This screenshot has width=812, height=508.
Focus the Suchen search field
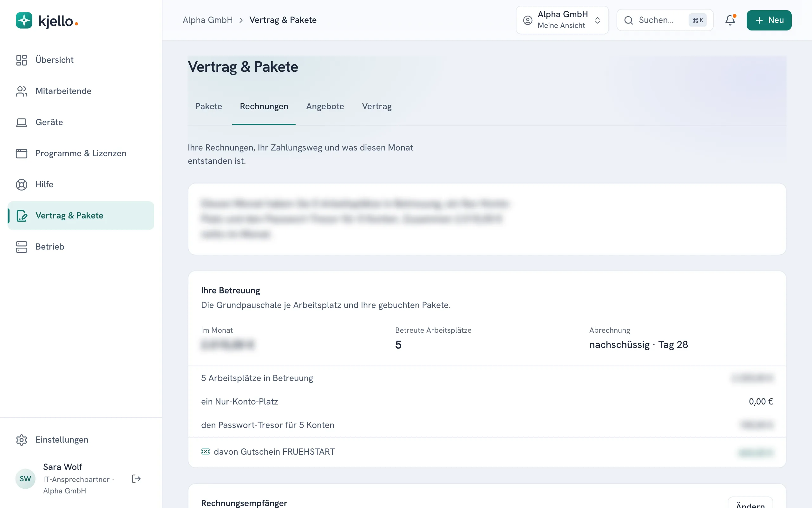[x=665, y=20]
